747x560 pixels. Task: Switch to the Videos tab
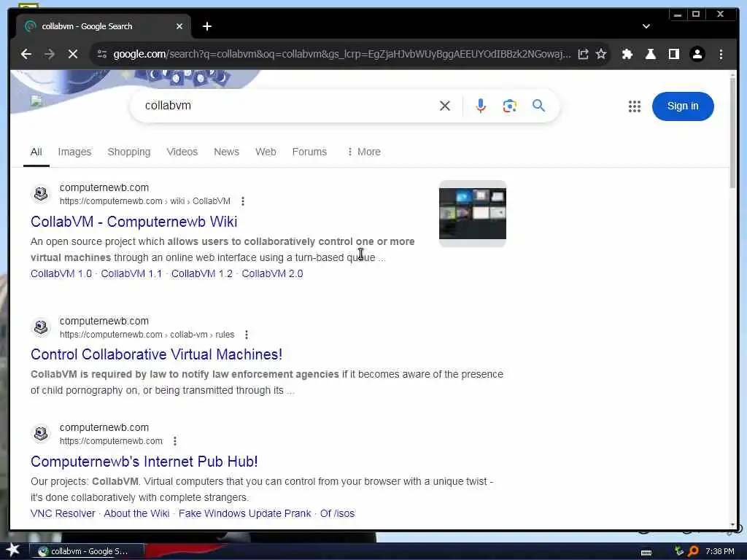point(182,152)
